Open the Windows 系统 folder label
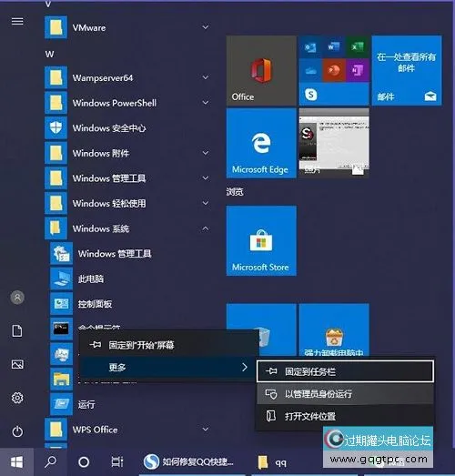This screenshot has height=476, width=455. click(x=101, y=228)
